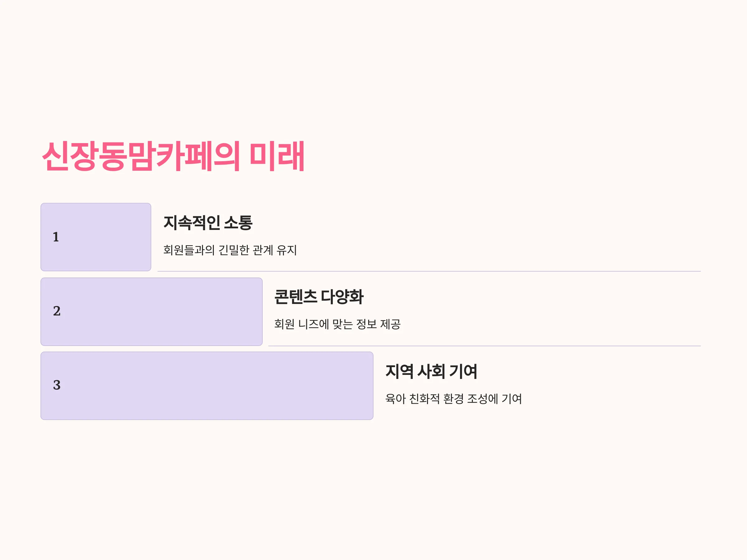This screenshot has height=560, width=747.
Task: Select the word 사회 in the third heading
Action: (431, 371)
